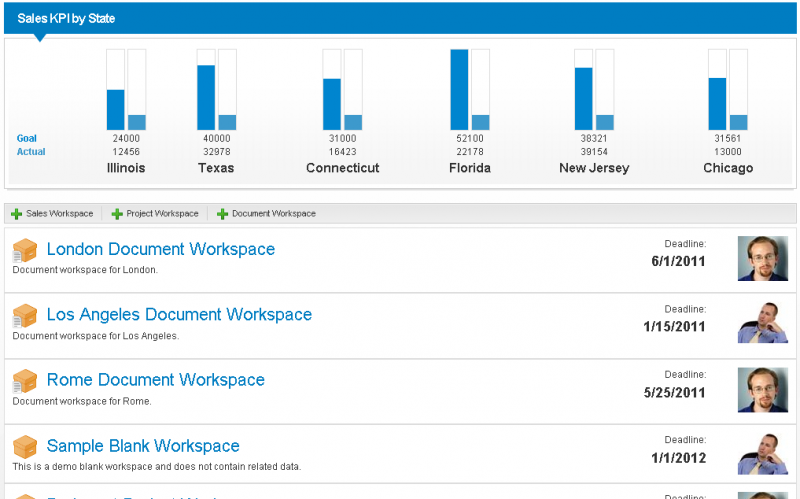Click the deadline date 6/1/2011
Image resolution: width=800 pixels, height=499 pixels.
[678, 261]
